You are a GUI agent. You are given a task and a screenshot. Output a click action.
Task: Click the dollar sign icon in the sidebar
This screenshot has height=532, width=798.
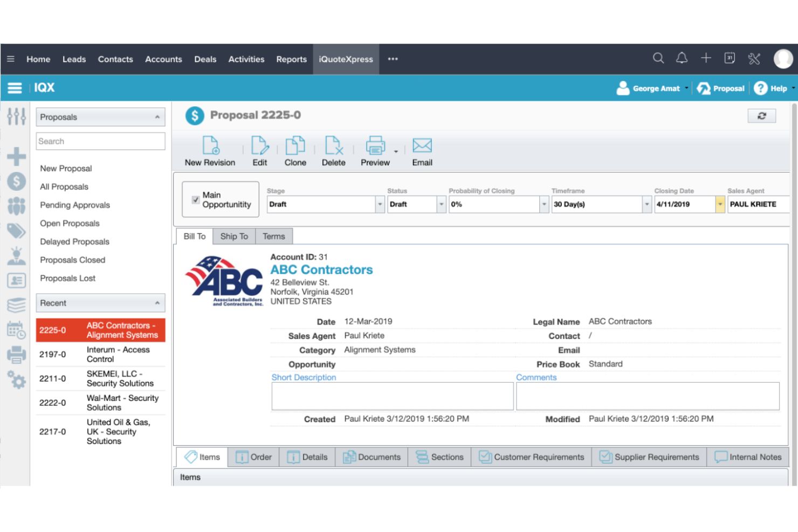tap(16, 182)
